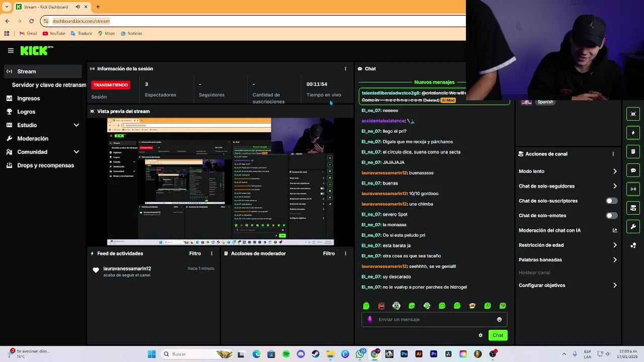644x362 pixels.
Task: Open Acciones de moderador Filtro
Action: pos(329,253)
